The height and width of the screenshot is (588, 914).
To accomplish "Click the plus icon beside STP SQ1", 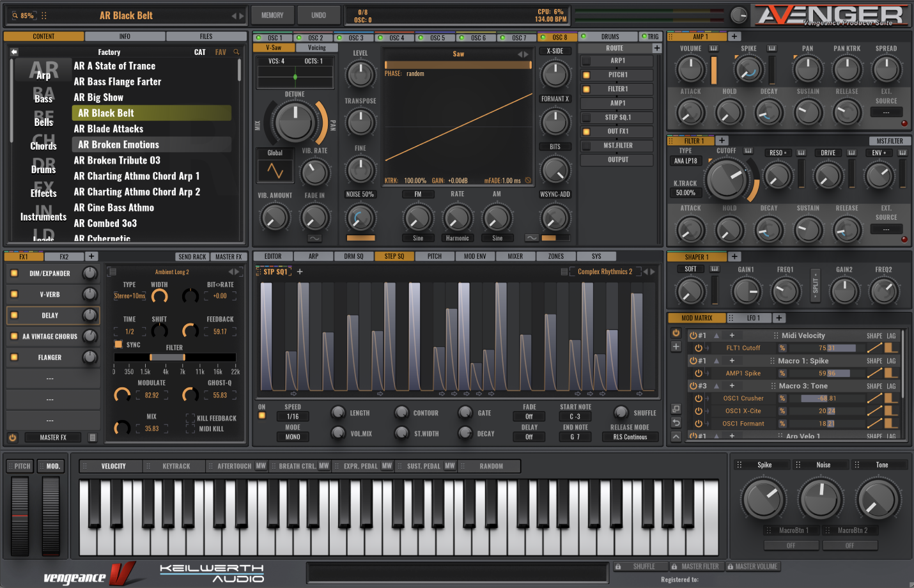I will click(x=300, y=272).
